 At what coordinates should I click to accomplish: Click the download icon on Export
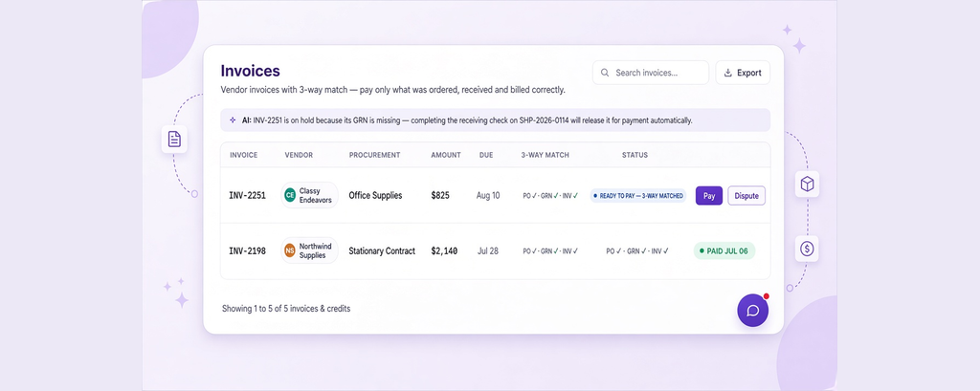coord(727,73)
